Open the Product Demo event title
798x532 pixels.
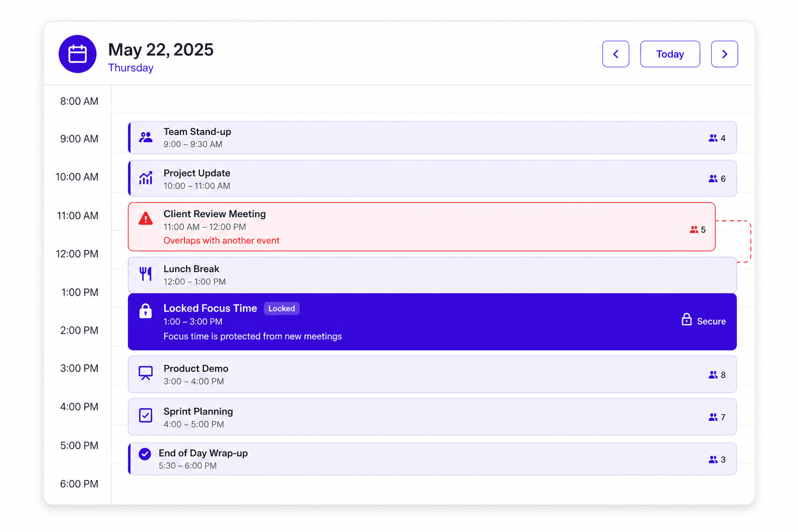click(196, 368)
